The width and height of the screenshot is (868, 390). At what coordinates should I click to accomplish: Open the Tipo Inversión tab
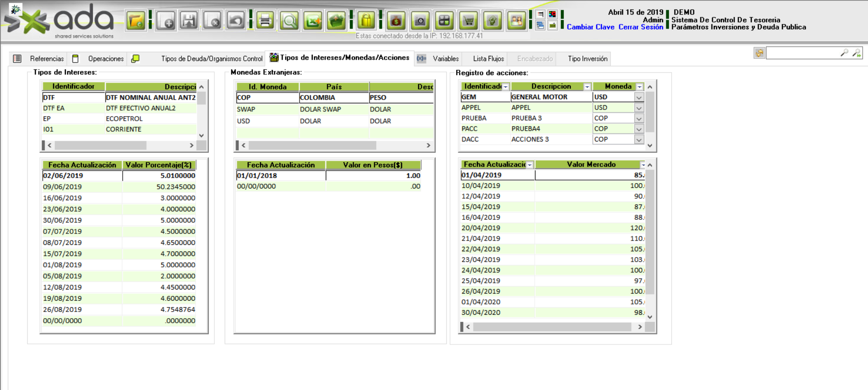(x=587, y=59)
